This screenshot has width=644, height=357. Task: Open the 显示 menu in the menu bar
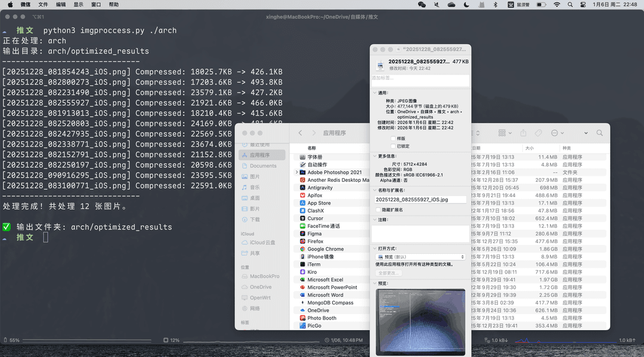(79, 5)
